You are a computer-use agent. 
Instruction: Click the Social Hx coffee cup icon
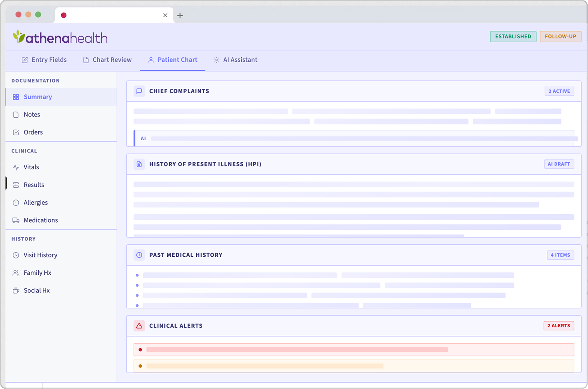16,290
